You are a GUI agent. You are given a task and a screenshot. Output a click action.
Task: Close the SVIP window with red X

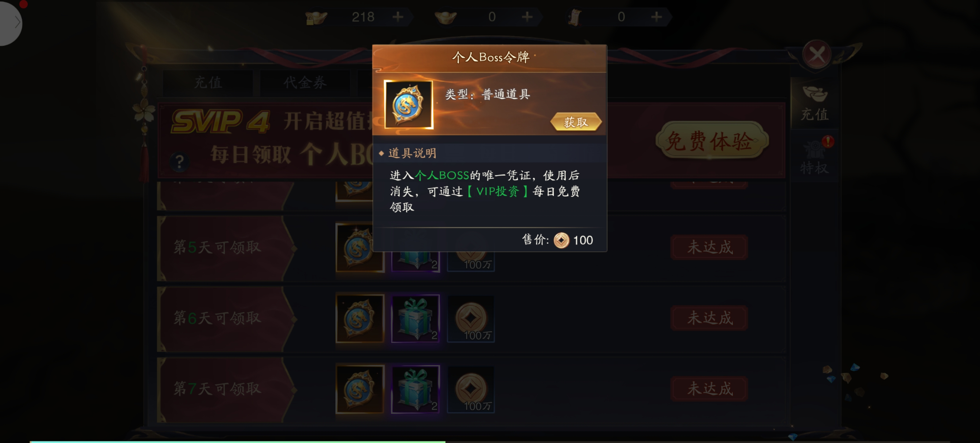(816, 55)
